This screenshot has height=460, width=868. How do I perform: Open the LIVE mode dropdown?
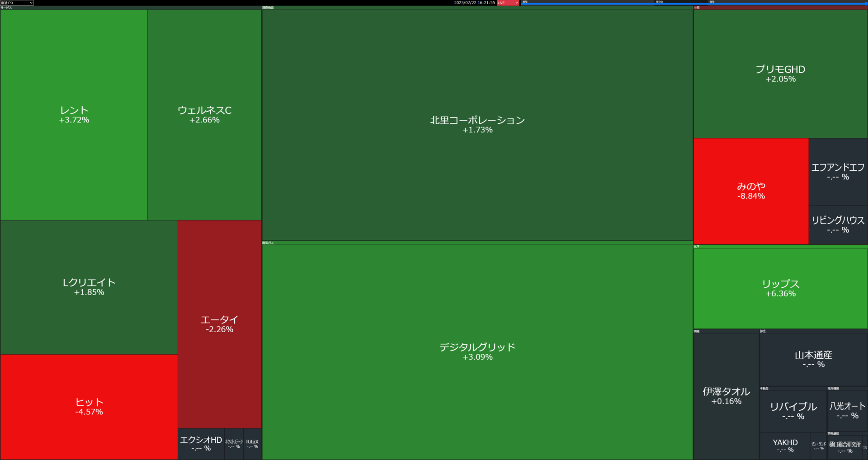point(508,3)
